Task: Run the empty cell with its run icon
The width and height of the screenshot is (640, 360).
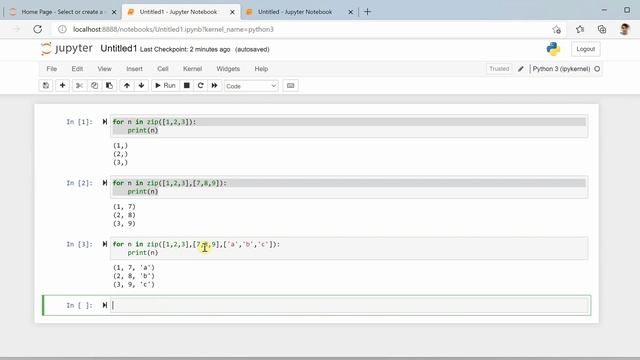Action: [x=105, y=305]
